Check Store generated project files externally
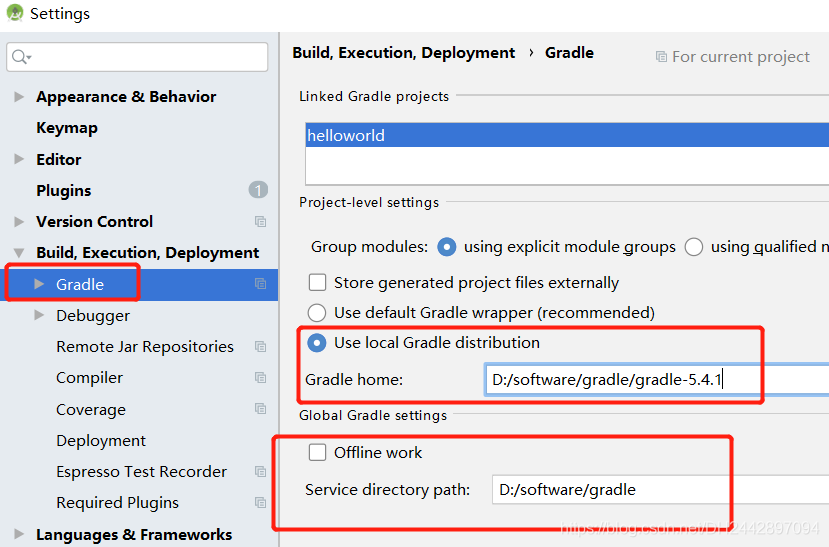829x547 pixels. (x=317, y=283)
